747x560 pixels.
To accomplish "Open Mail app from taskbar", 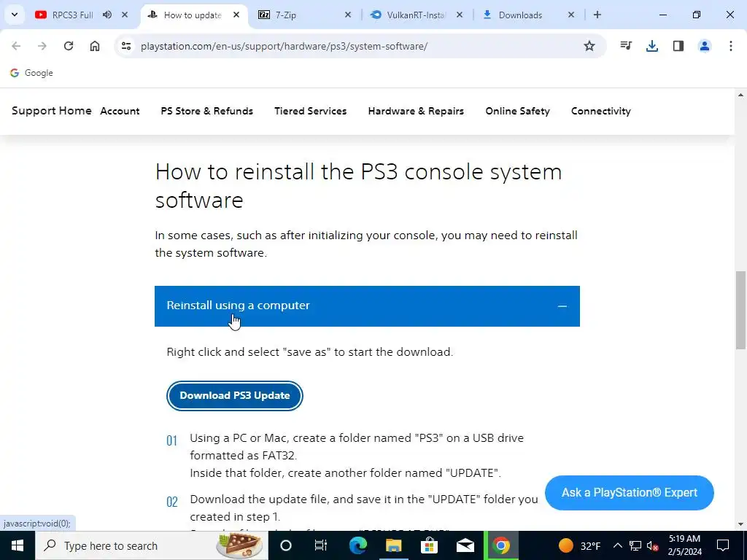I will 465,545.
